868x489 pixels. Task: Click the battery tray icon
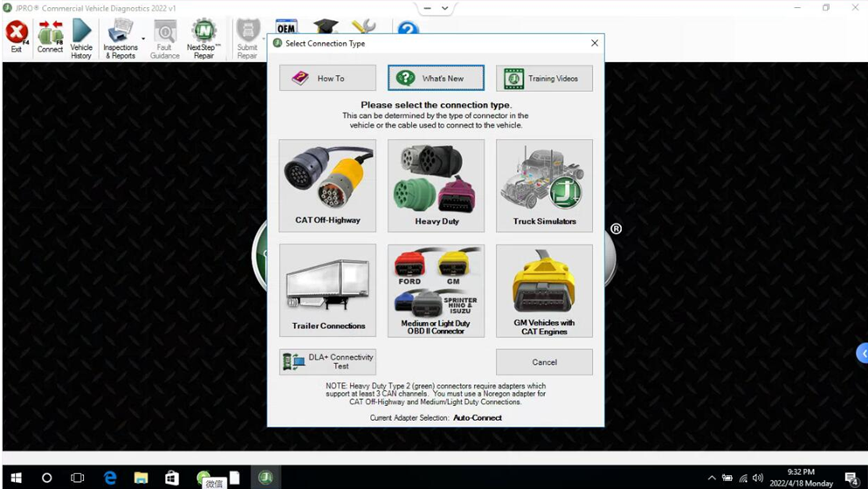727,478
